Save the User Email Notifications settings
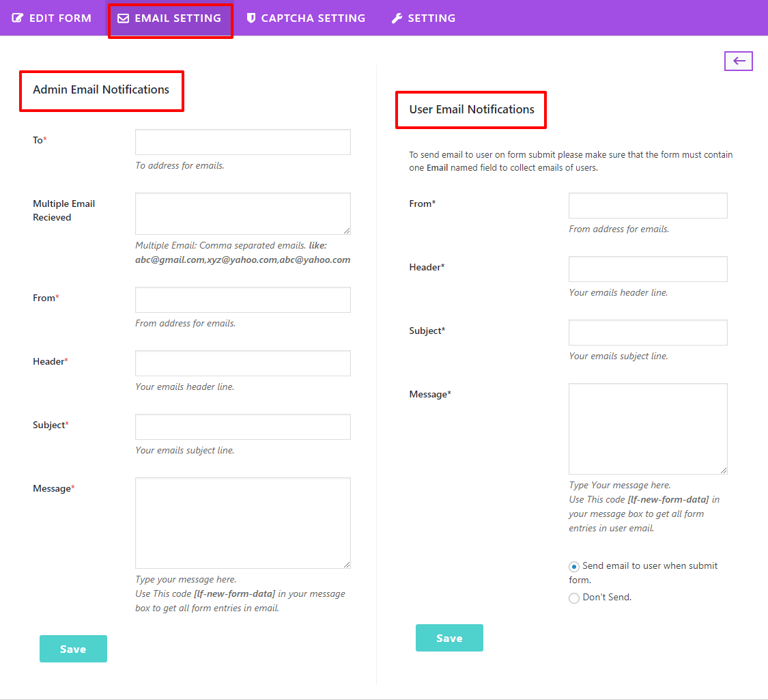Image resolution: width=768 pixels, height=700 pixels. tap(449, 638)
